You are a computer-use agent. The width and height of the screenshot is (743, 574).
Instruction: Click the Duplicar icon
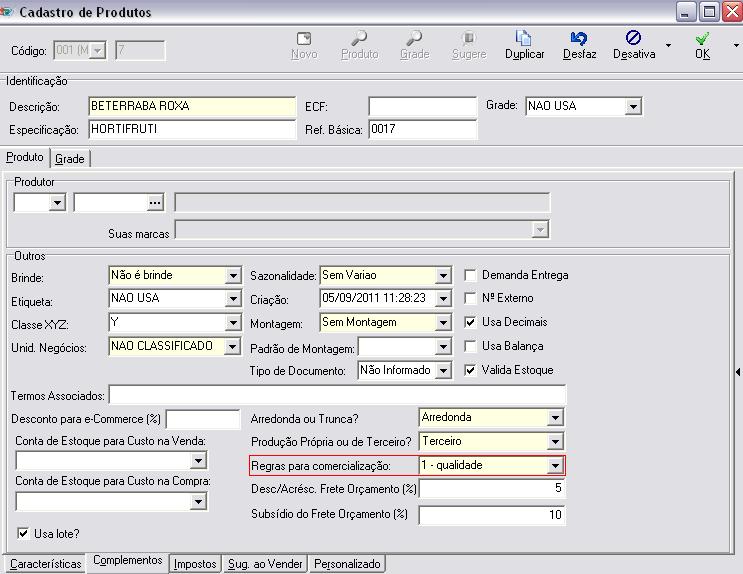tap(524, 39)
